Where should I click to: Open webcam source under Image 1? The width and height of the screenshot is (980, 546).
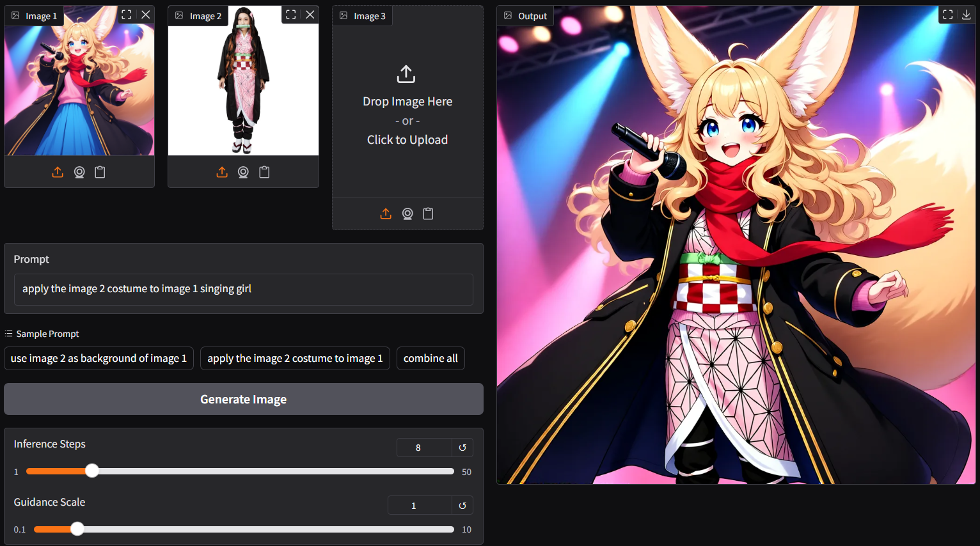click(79, 172)
